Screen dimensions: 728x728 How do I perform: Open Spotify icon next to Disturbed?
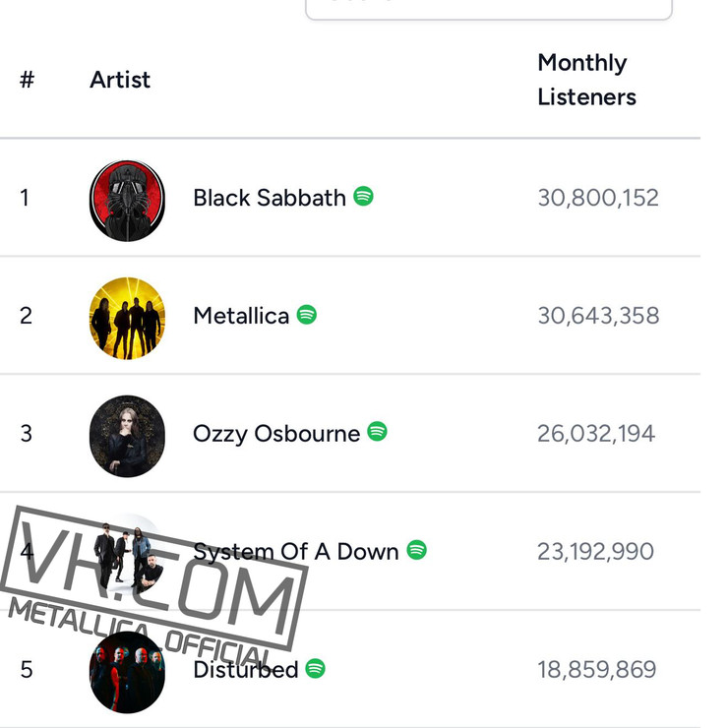pos(315,669)
